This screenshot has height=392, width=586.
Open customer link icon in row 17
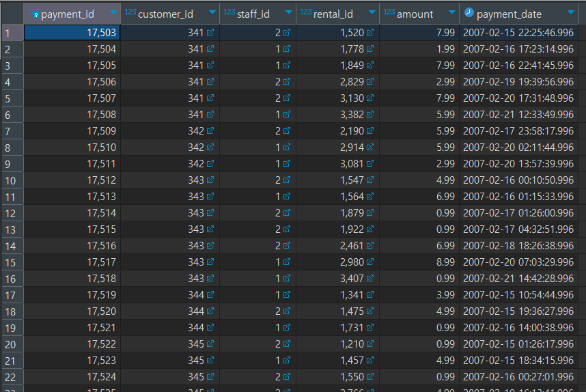pyautogui.click(x=210, y=295)
